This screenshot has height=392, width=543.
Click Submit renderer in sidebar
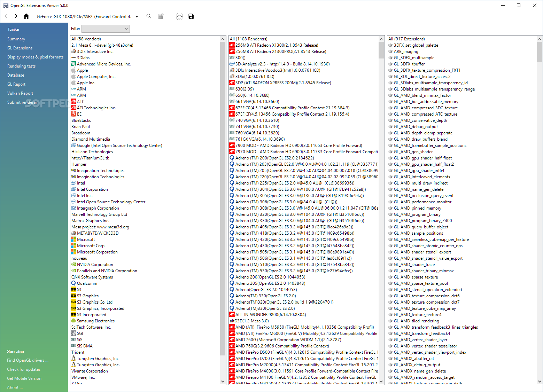(22, 102)
